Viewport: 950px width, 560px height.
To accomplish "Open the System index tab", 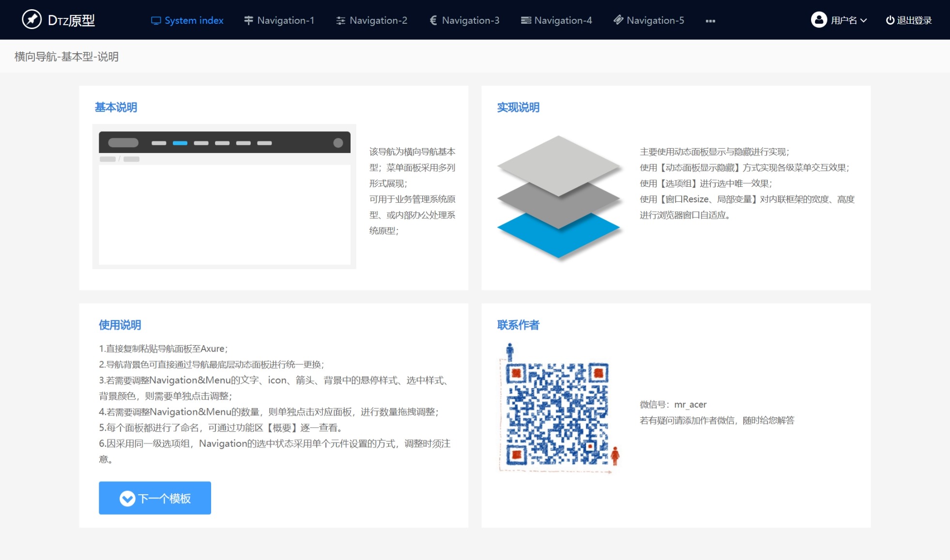I will click(x=187, y=20).
